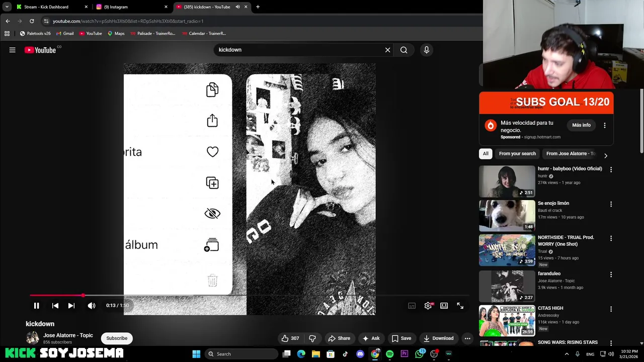Reload the current page

point(32,21)
